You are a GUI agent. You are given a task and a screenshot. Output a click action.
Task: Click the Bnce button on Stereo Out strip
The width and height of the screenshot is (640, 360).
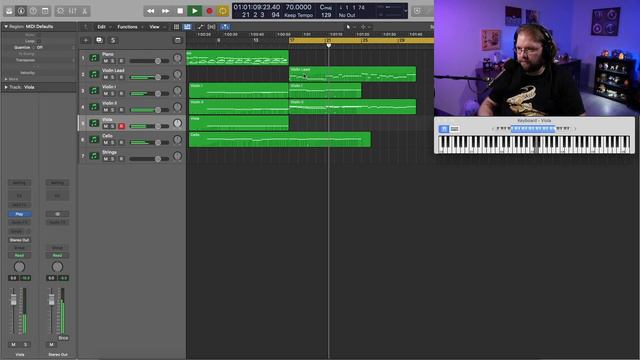(x=63, y=338)
